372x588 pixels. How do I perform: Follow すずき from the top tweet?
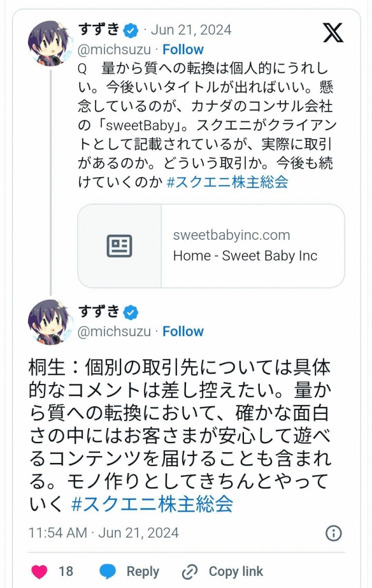pyautogui.click(x=185, y=48)
